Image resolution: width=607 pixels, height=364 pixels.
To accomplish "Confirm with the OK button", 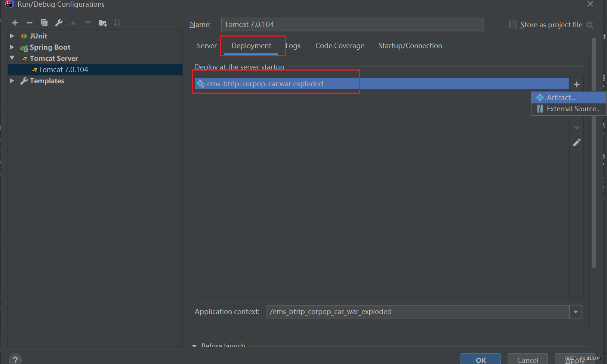I will click(481, 359).
